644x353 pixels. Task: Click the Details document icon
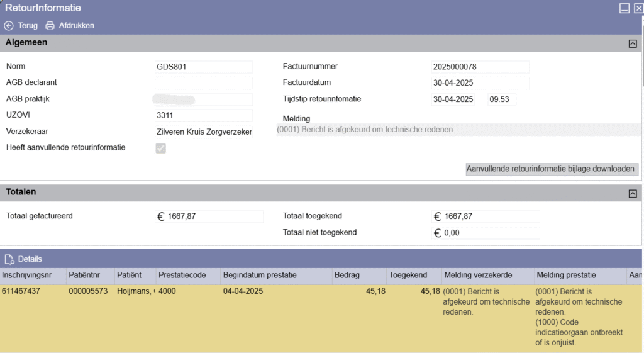click(9, 259)
